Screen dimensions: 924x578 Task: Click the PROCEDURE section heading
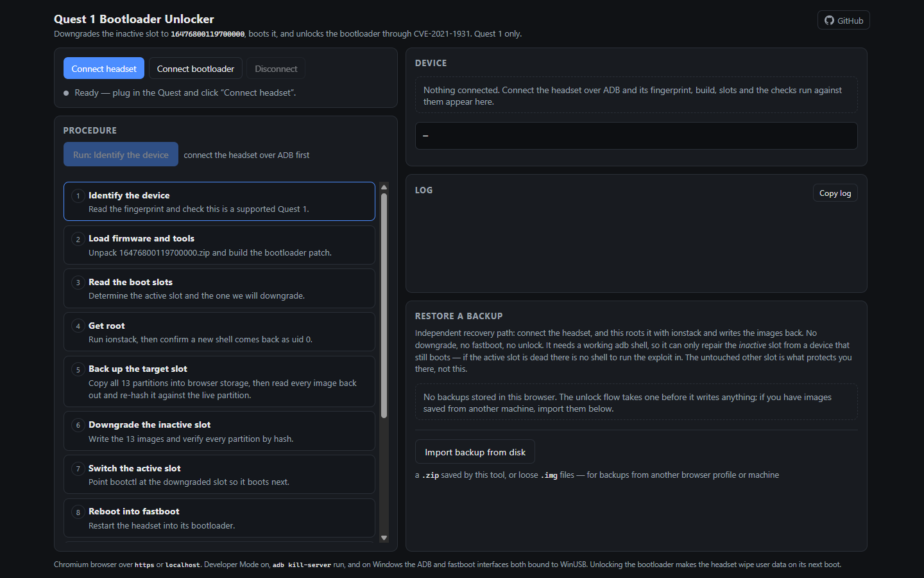90,130
